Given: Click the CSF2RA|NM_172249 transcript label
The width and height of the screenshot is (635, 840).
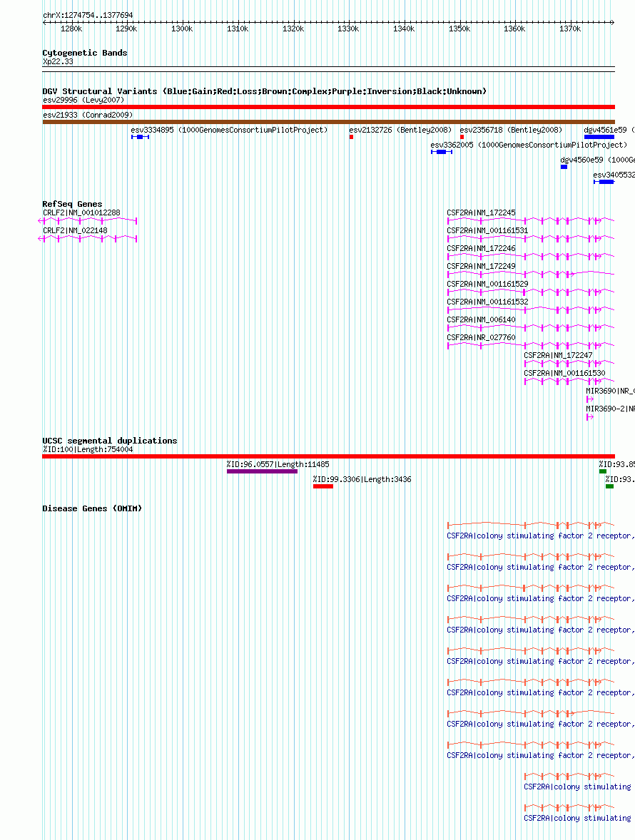Looking at the screenshot, I should pos(481,266).
